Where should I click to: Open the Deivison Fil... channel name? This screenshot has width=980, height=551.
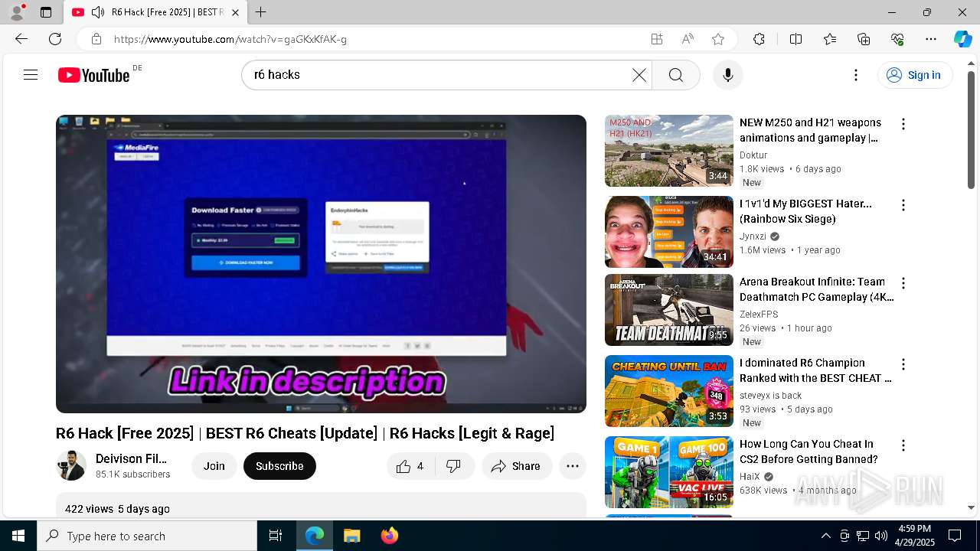coord(131,459)
